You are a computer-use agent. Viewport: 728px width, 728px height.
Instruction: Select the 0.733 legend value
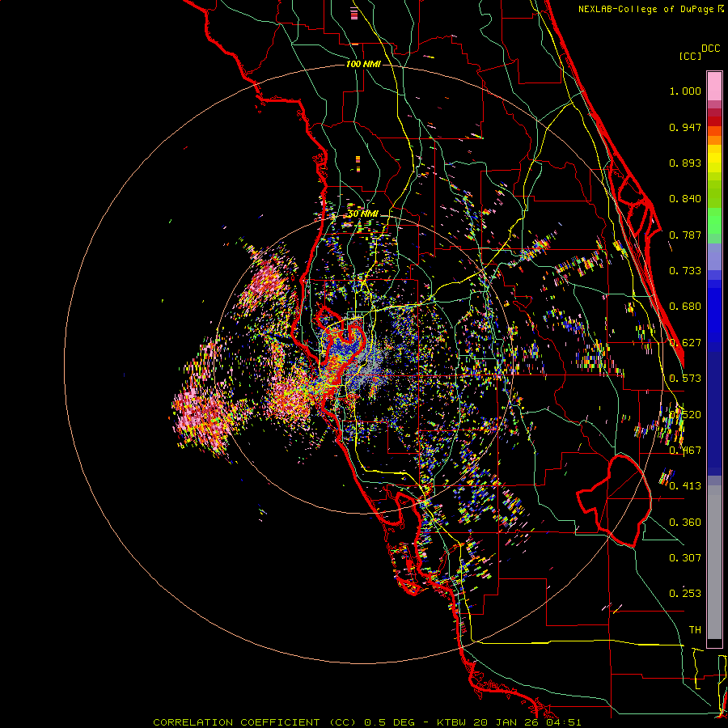click(x=685, y=271)
